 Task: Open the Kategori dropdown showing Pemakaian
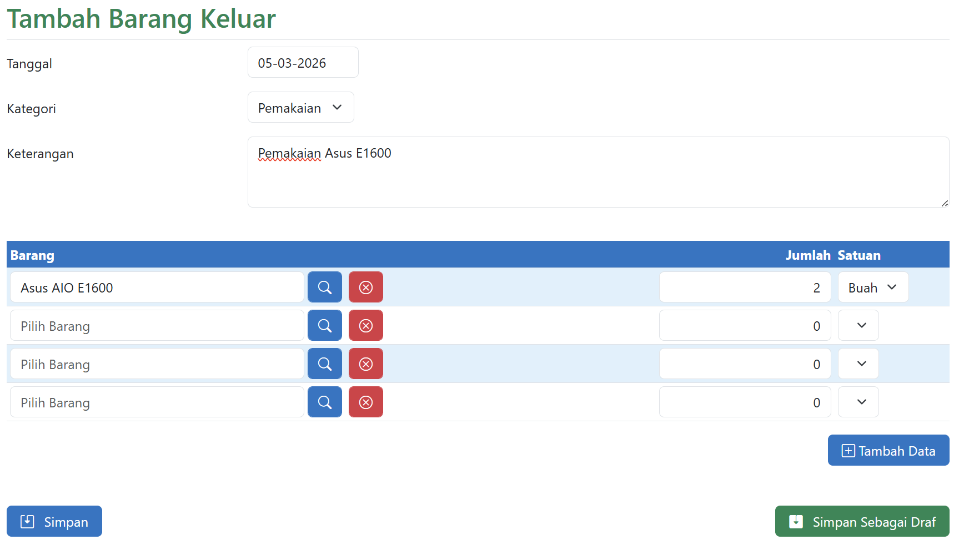pyautogui.click(x=301, y=107)
